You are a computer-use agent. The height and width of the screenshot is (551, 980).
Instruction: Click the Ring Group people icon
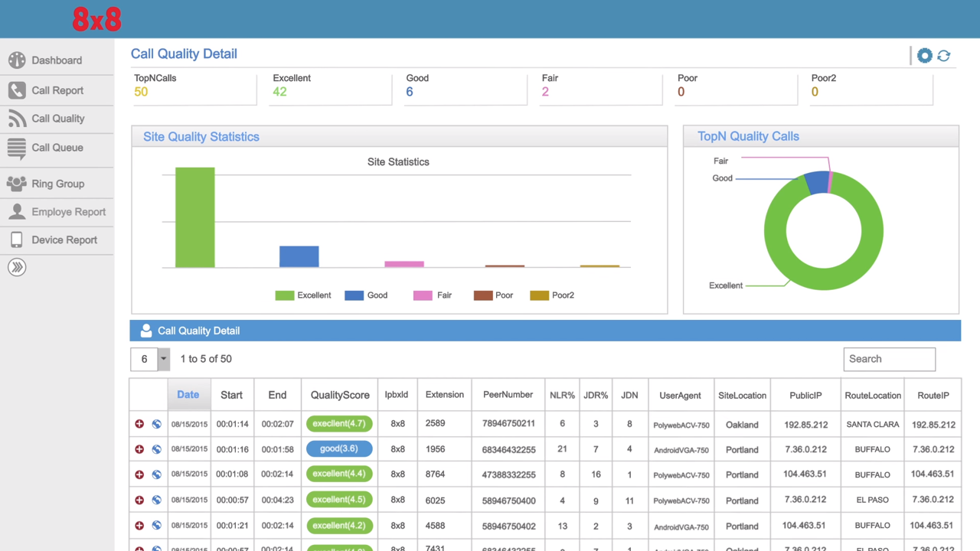tap(17, 184)
